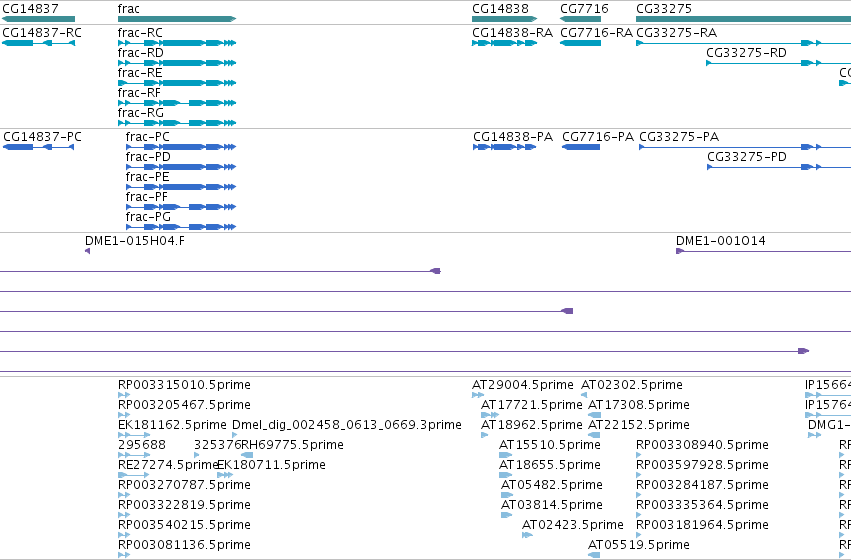Select the CG33275-PD protein line
This screenshot has height=560, width=851.
[779, 167]
